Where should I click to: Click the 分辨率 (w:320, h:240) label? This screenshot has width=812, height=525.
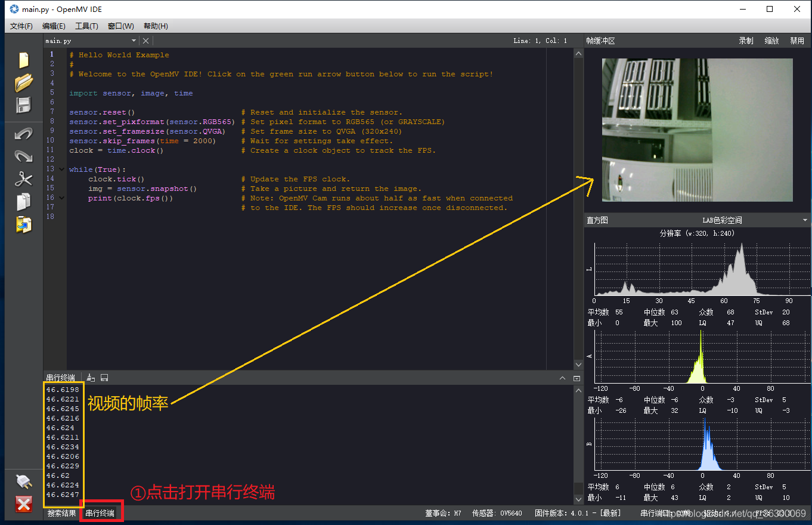pyautogui.click(x=698, y=233)
